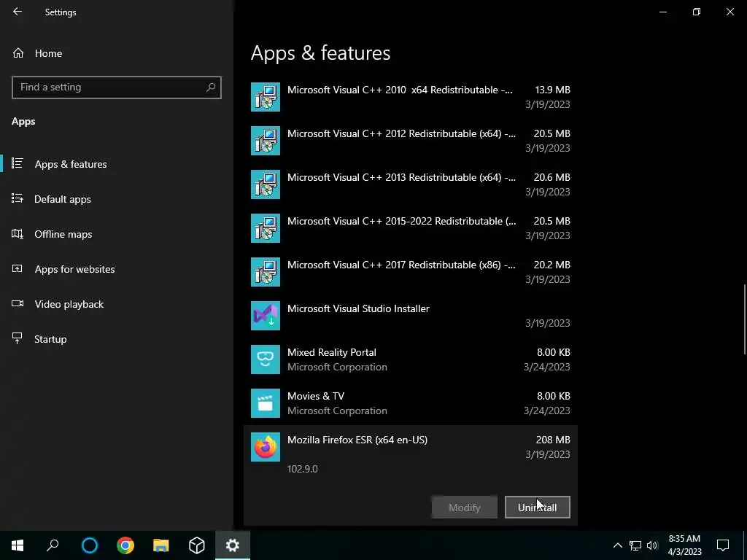747x560 pixels.
Task: Click the Mozilla Firefox ESR icon
Action: click(266, 447)
